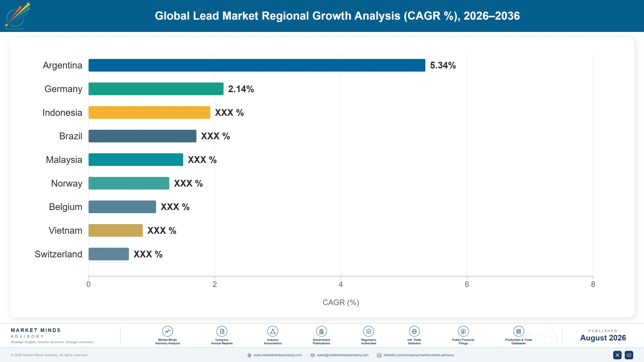Click the YouTube icon in the footer
This screenshot has width=644, height=362.
(629, 355)
